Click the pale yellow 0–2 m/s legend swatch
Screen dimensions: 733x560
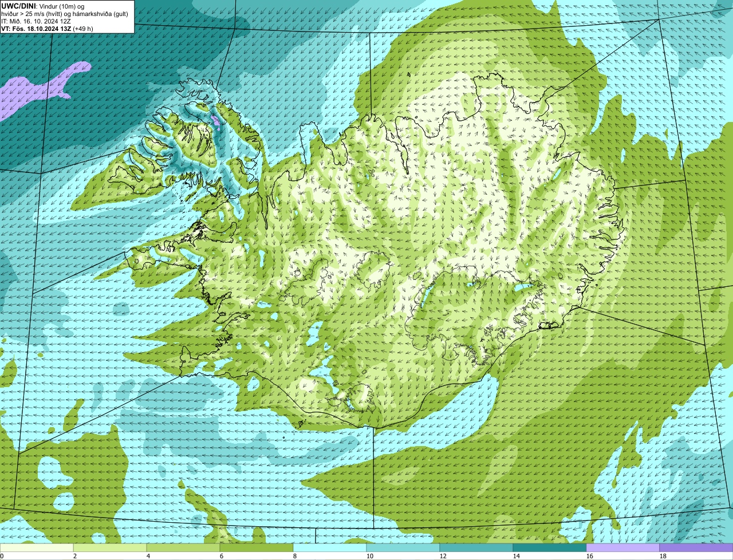click(37, 548)
